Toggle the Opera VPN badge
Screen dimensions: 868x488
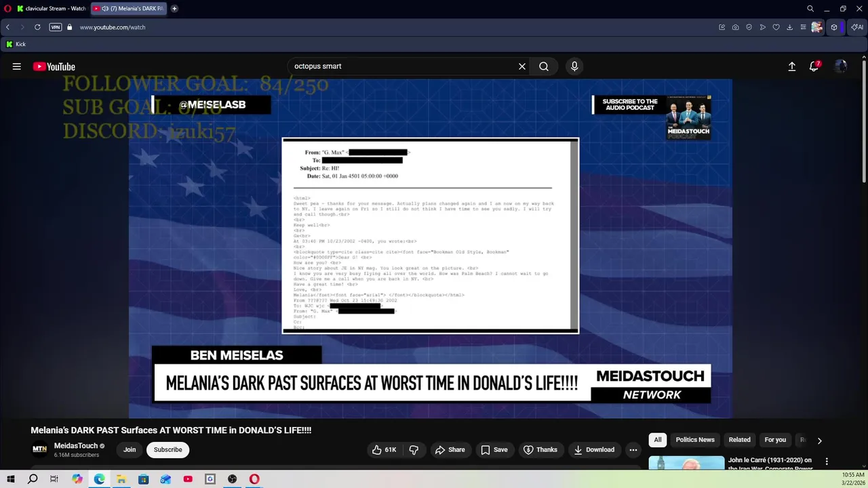coord(56,27)
